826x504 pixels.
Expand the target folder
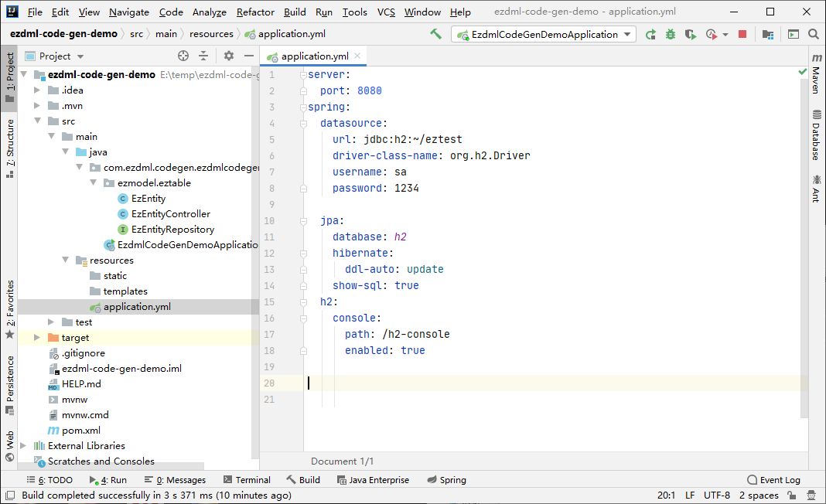pyautogui.click(x=37, y=338)
